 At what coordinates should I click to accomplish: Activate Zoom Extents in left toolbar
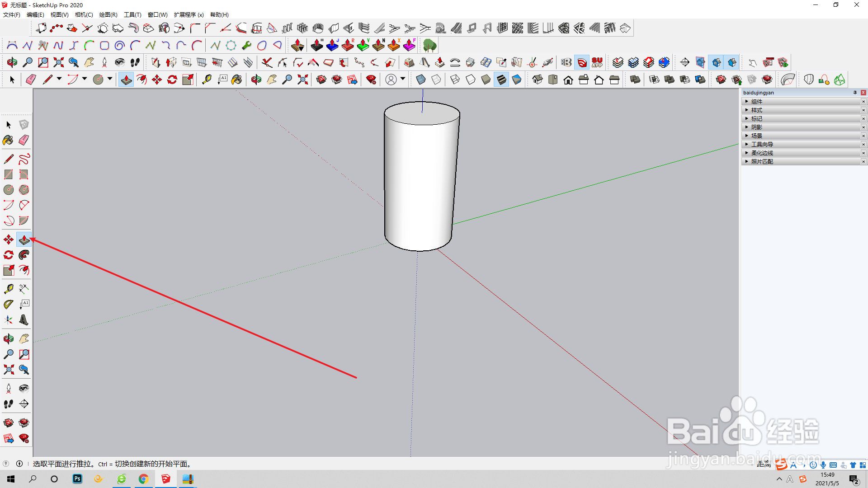[x=9, y=370]
